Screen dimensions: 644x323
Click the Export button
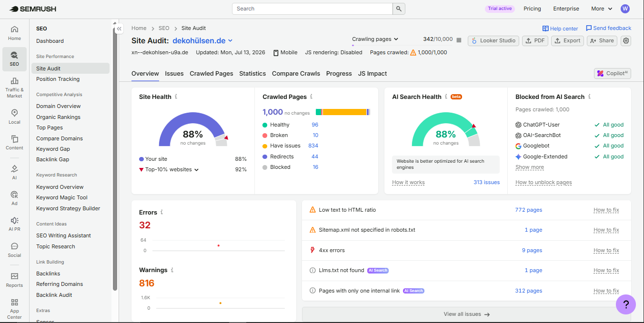(567, 40)
